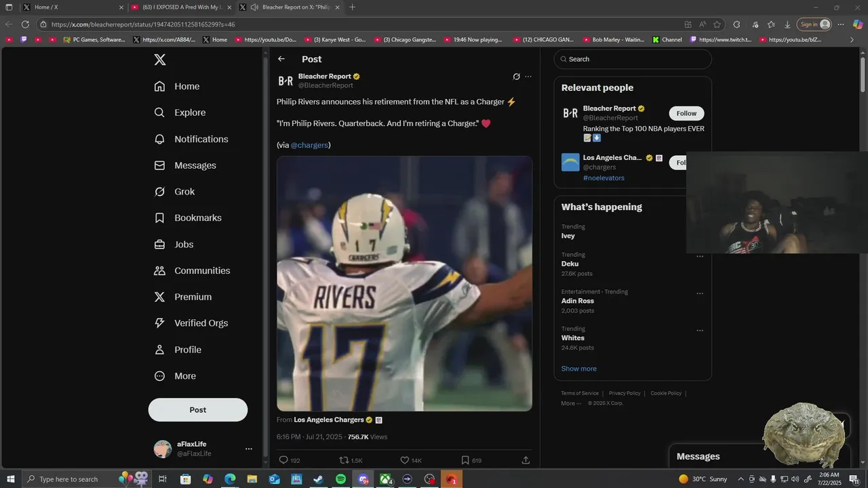Switch to I EXPOSED A Pred tab
The width and height of the screenshot is (868, 488).
tap(181, 7)
